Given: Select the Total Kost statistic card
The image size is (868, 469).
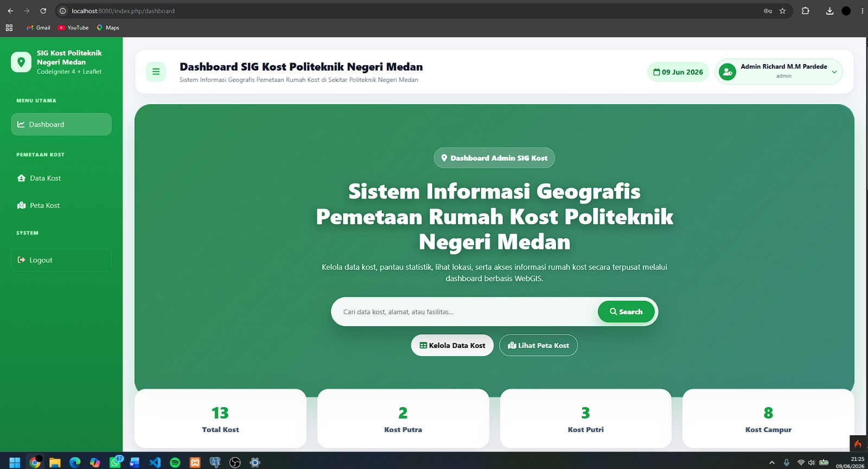Looking at the screenshot, I should pos(220,419).
